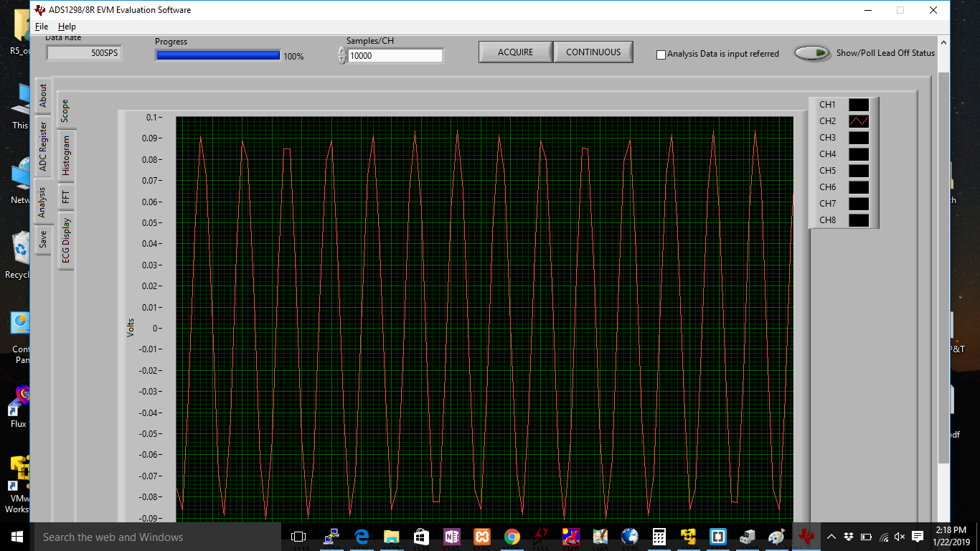Open the ADC Register tab
Screen dimensions: 980x551
coord(43,147)
